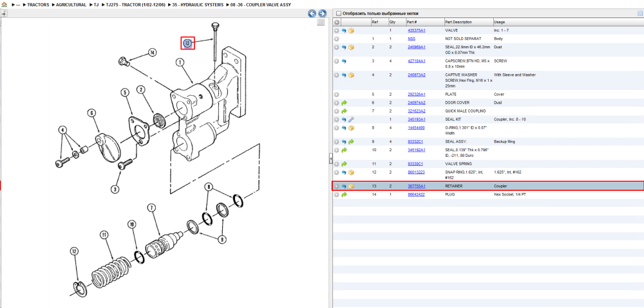Click the green arrow for QUICK MALE COUPLING
The width and height of the screenshot is (644, 308).
tap(344, 111)
